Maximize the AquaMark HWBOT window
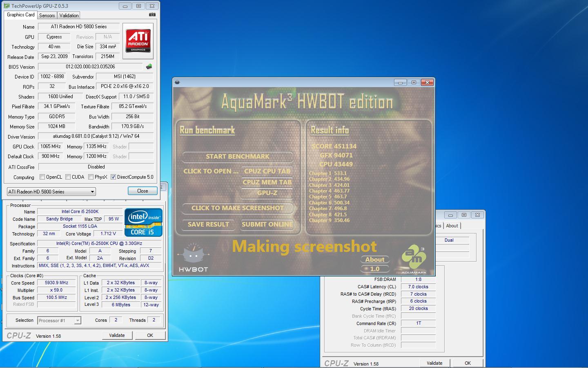The width and height of the screenshot is (588, 368). click(x=414, y=82)
